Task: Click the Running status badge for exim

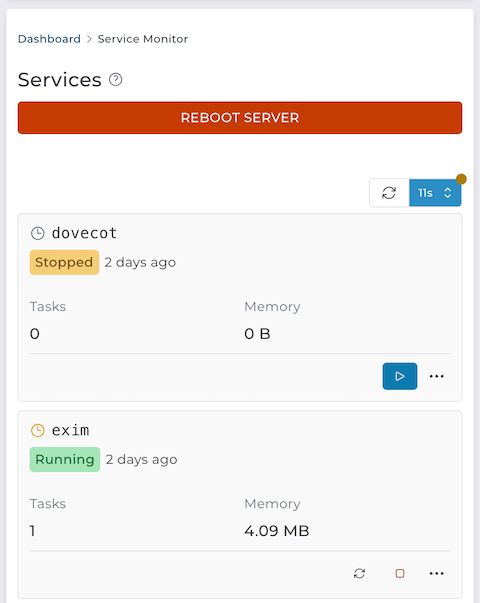Action: pos(65,459)
